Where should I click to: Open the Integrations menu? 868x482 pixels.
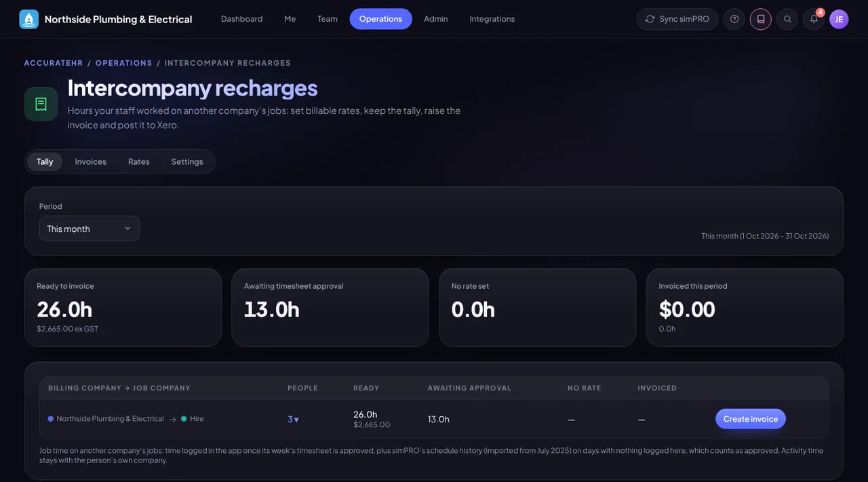(492, 19)
